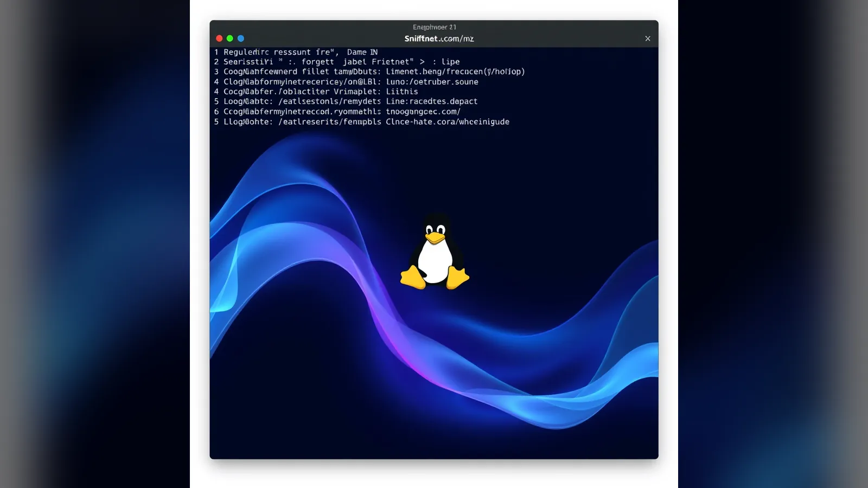Click the Tux penguin icon

(435, 251)
